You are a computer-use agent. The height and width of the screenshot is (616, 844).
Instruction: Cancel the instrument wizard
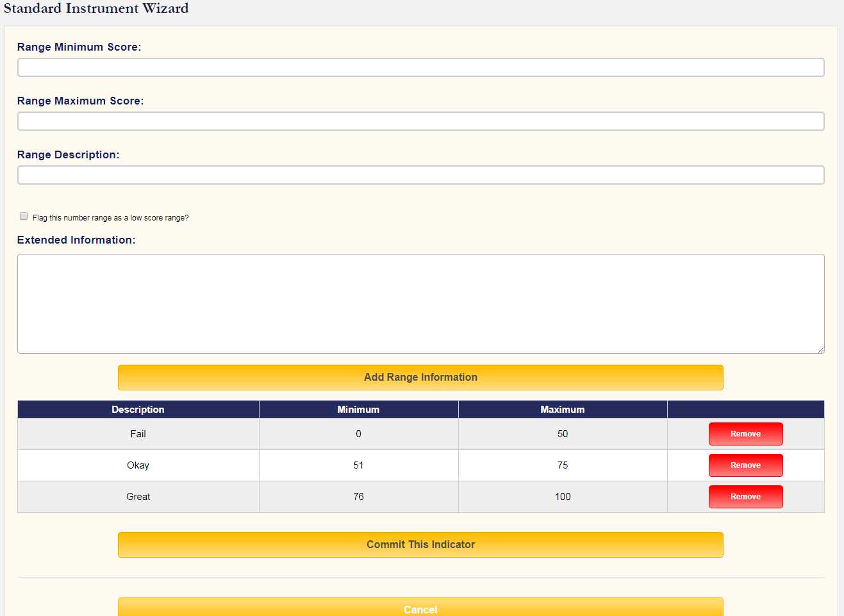pyautogui.click(x=420, y=607)
